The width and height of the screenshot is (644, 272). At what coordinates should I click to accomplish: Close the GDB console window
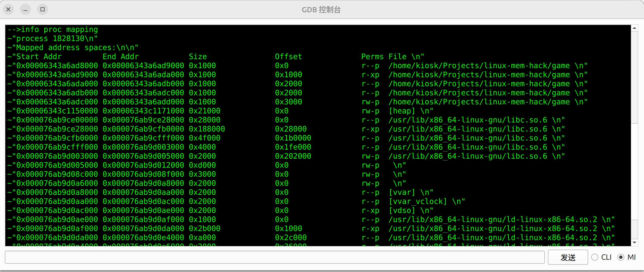[8, 9]
